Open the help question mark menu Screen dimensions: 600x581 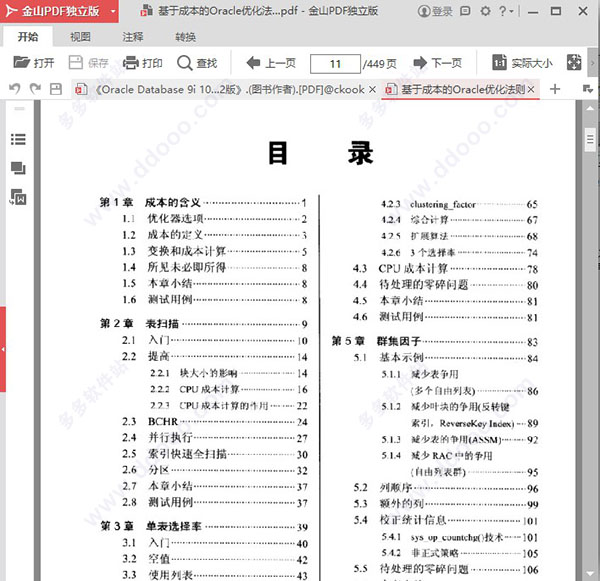tap(505, 11)
